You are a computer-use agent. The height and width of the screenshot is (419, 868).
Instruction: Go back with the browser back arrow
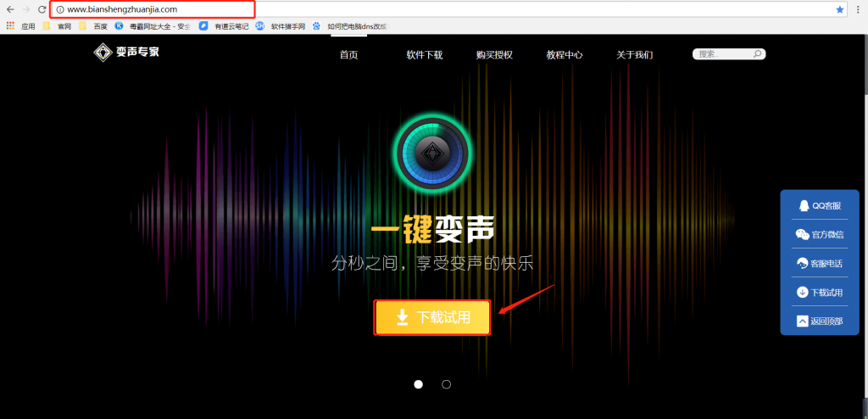[x=10, y=9]
